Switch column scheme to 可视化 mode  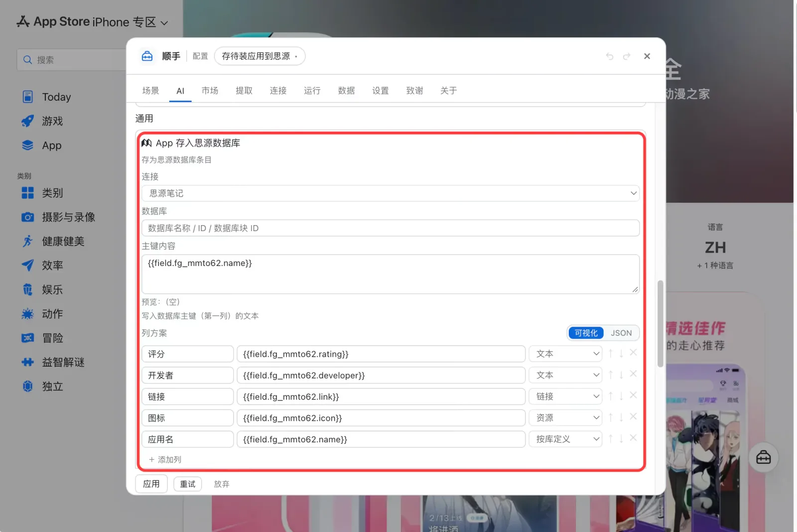click(x=586, y=333)
